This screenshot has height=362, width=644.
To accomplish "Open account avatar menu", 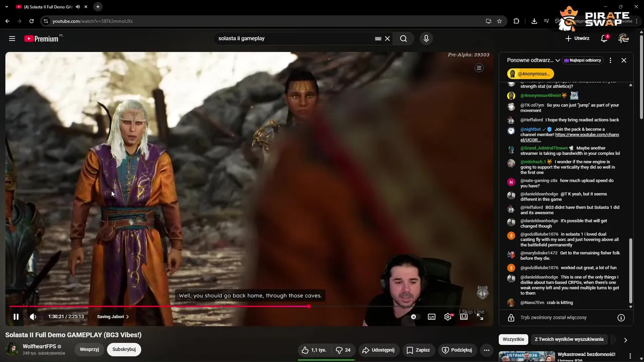I will coord(623,38).
